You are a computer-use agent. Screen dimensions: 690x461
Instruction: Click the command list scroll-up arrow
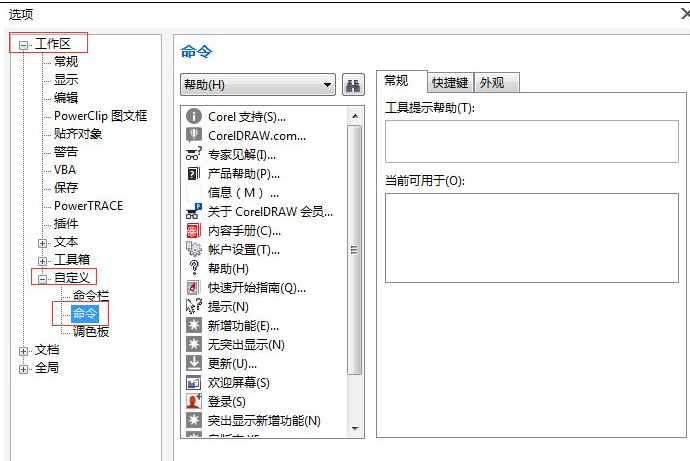(x=355, y=116)
